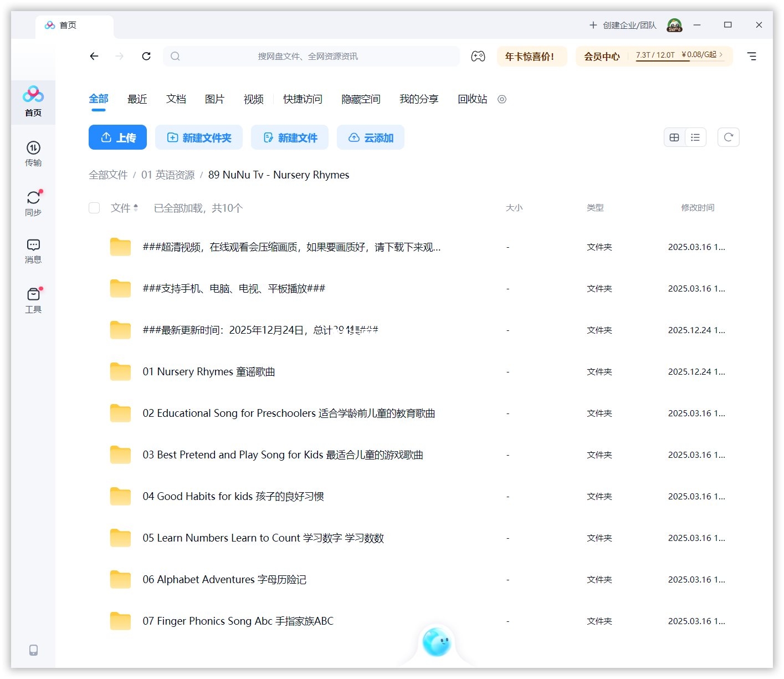
Task: Open the hamburger menu at top right
Action: pos(752,56)
